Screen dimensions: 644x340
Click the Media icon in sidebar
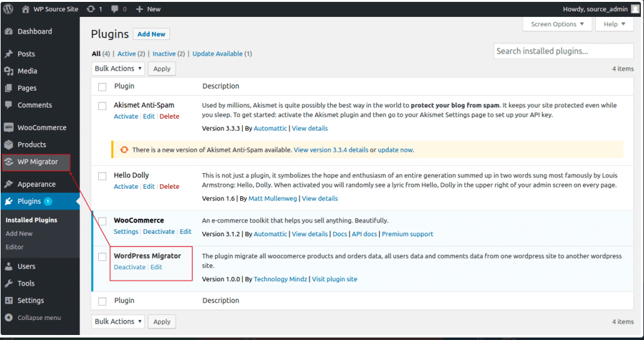pos(9,71)
